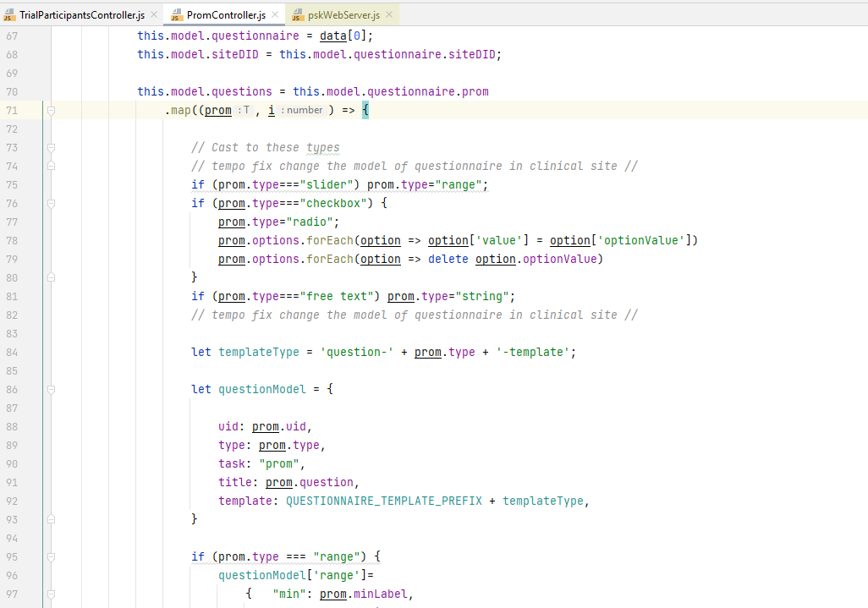Click 'questions' on line 70
Image resolution: width=868 pixels, height=608 pixels.
click(242, 92)
